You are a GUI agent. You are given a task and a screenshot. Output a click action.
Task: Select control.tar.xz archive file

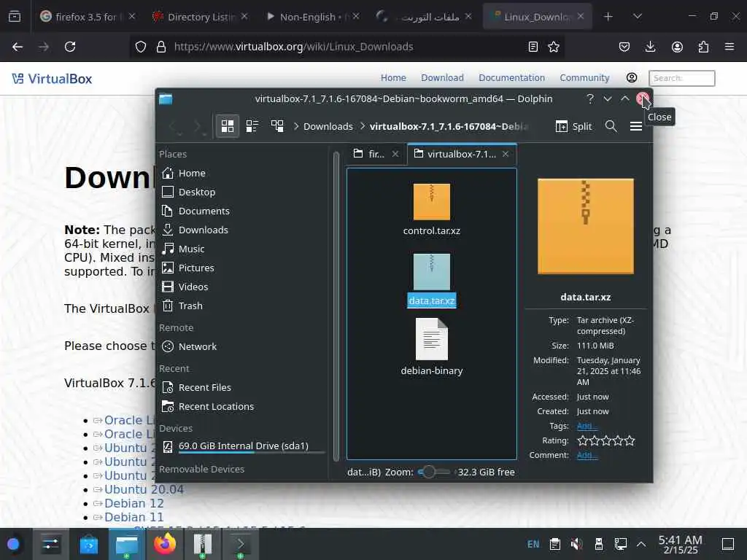(432, 209)
